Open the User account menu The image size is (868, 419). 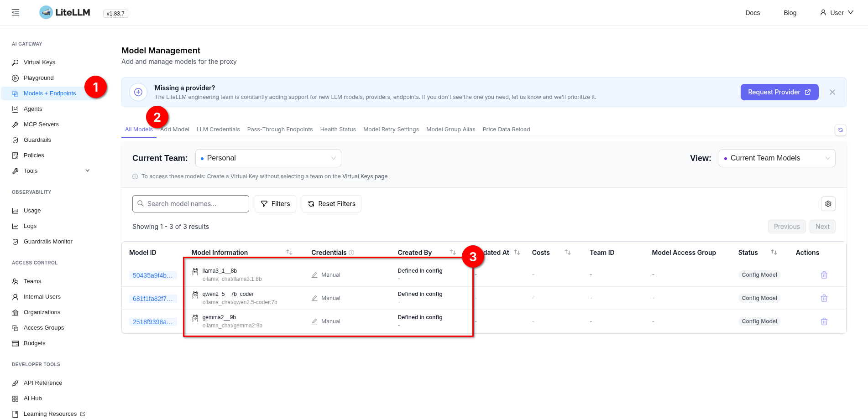click(837, 13)
